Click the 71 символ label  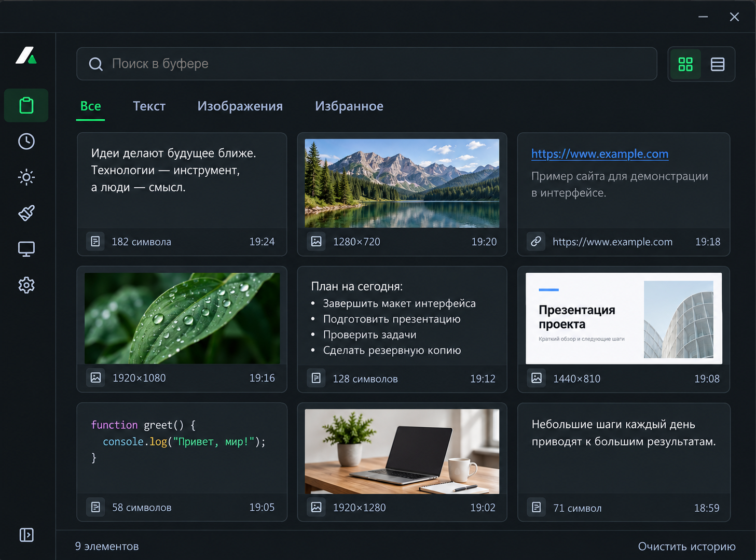point(578,508)
